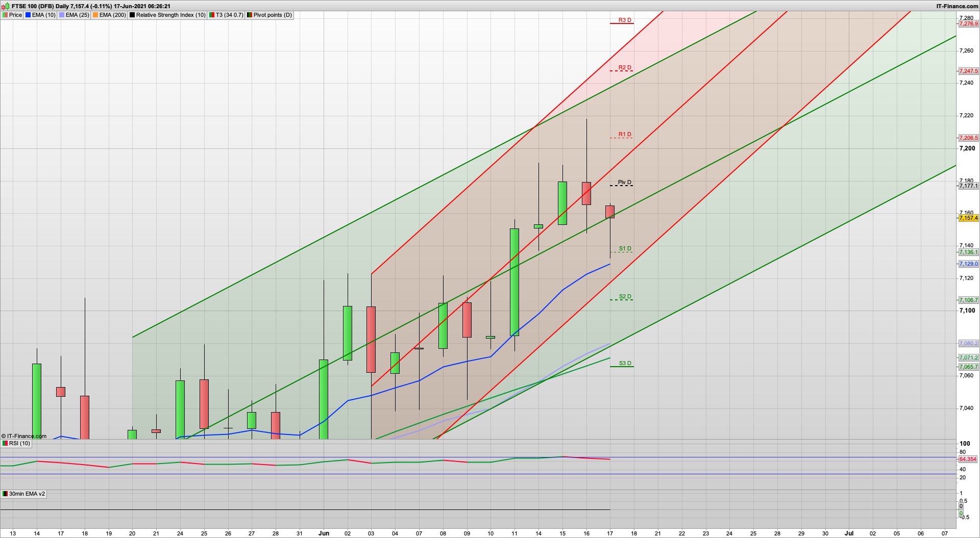Screen dimensions: 980x538
Task: Click the Price legend color icon
Action: 5,15
